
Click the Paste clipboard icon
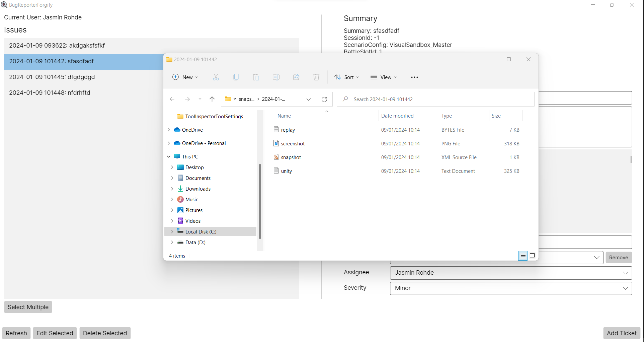pyautogui.click(x=256, y=77)
